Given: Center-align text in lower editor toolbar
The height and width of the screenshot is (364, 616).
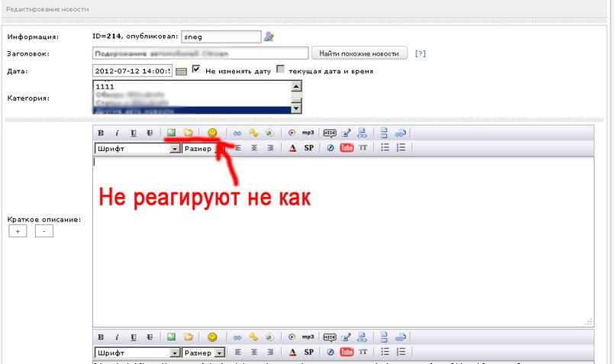Looking at the screenshot, I should coord(254,352).
